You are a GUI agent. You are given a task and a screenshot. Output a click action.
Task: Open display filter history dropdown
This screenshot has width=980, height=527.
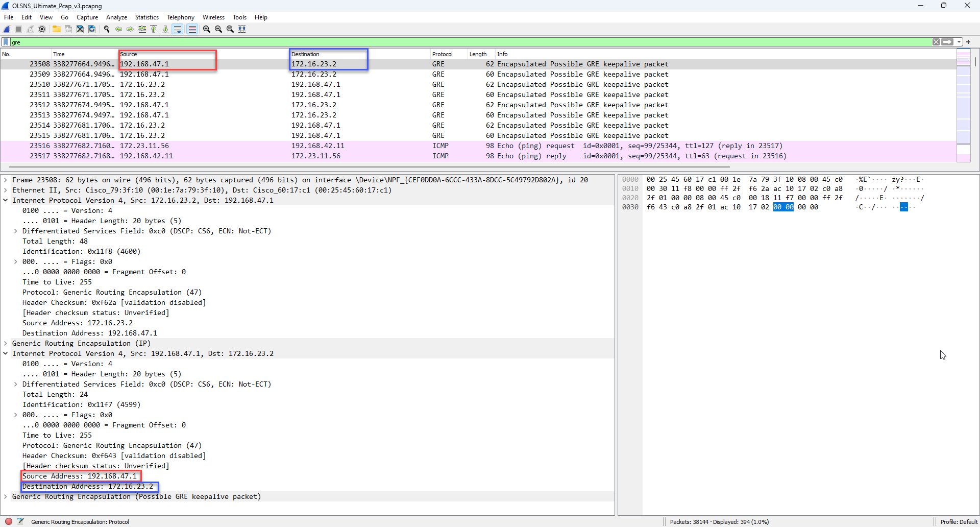(x=959, y=42)
